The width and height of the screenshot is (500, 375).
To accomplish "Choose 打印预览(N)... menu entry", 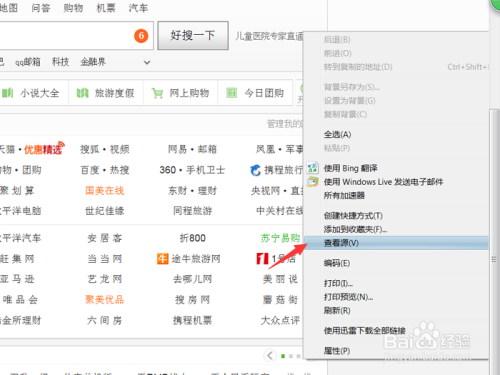I will pyautogui.click(x=348, y=297).
